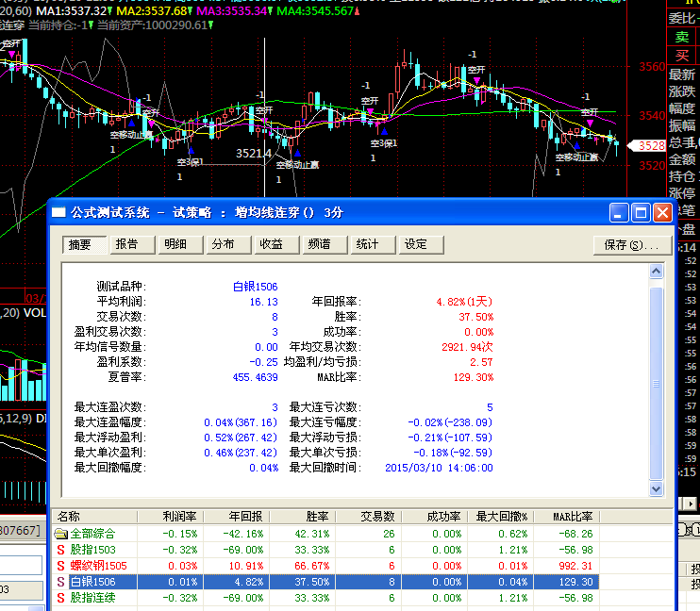Click the summary panel scrollbar thumb
This screenshot has width=700, height=611.
click(656, 384)
